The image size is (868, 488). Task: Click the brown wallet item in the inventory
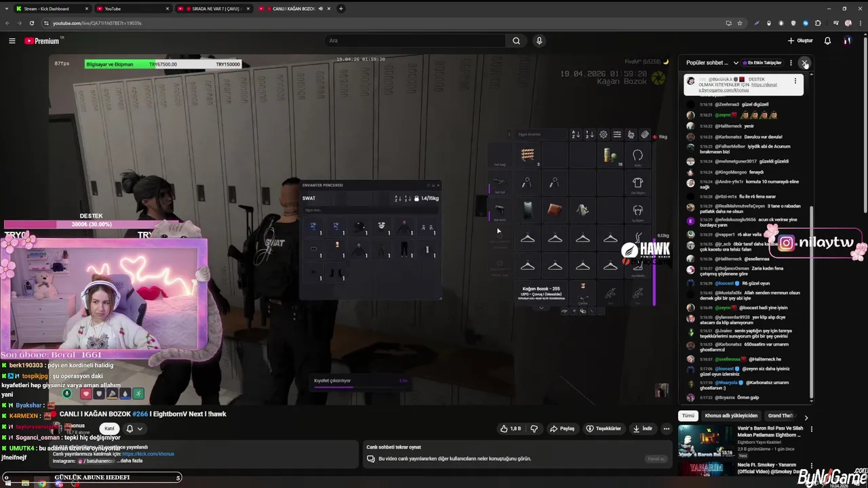555,209
